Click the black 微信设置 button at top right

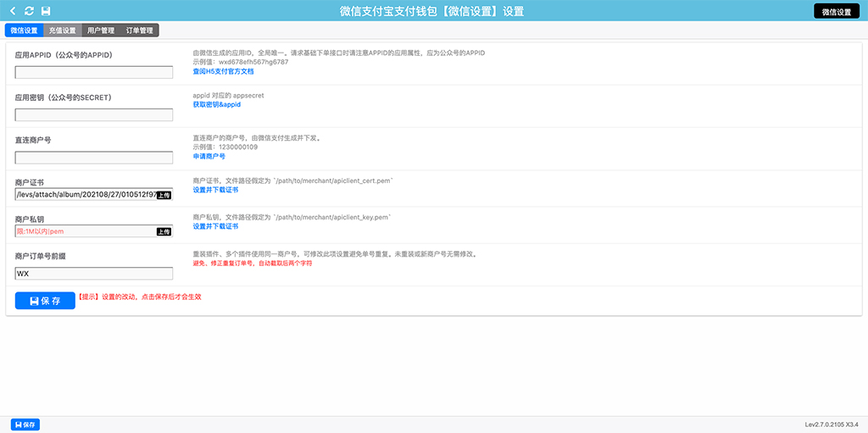836,12
